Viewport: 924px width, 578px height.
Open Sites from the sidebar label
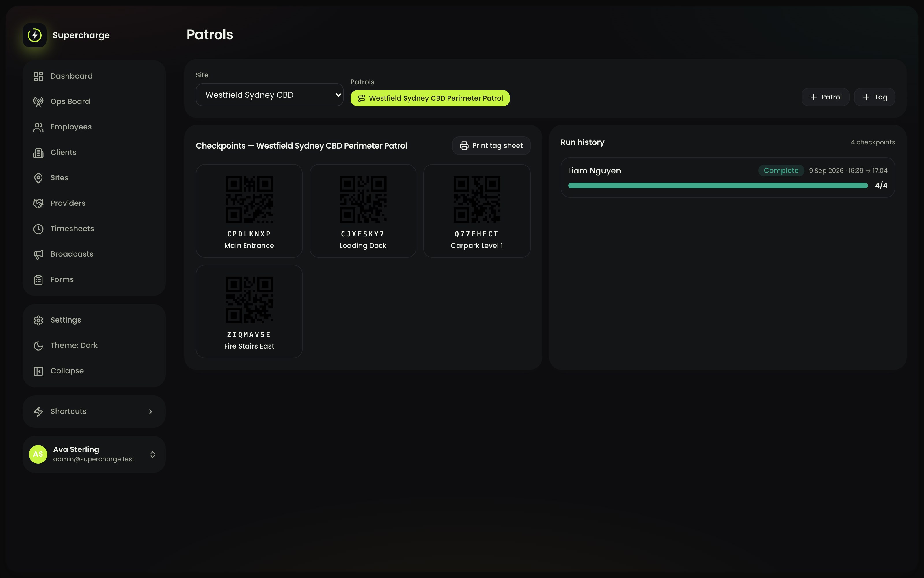point(59,178)
